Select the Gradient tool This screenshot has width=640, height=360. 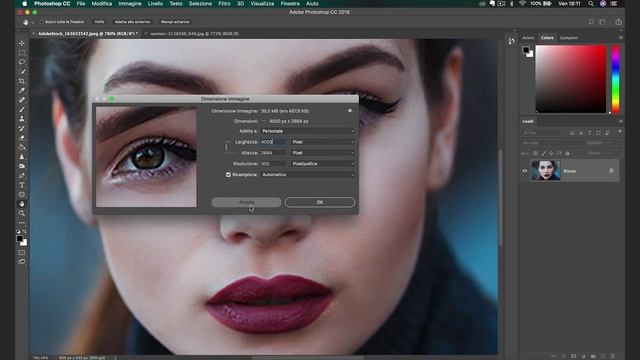pos(22,147)
